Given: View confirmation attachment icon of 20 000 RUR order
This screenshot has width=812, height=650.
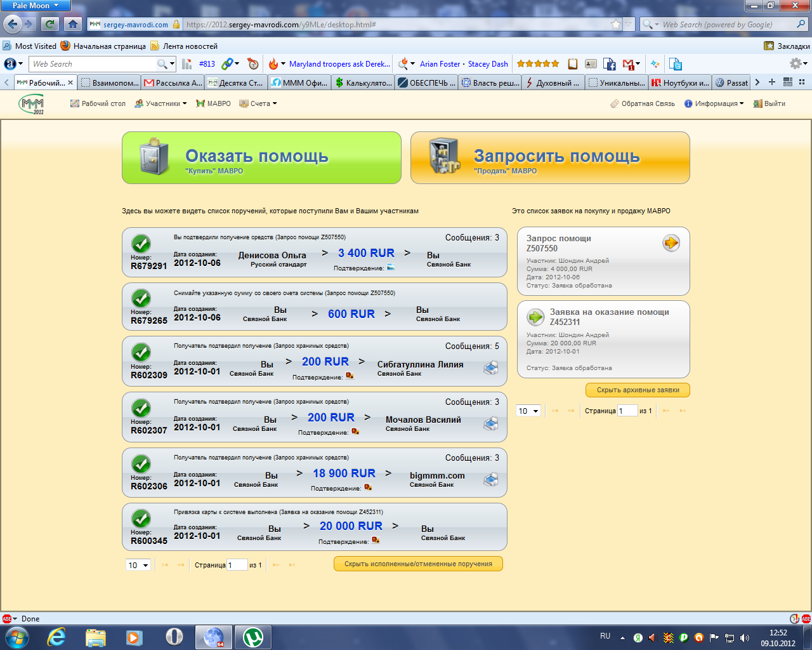Looking at the screenshot, I should (376, 541).
